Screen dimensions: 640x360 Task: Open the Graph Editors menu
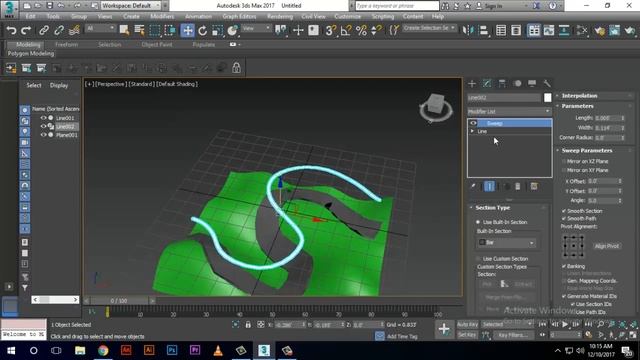239,16
